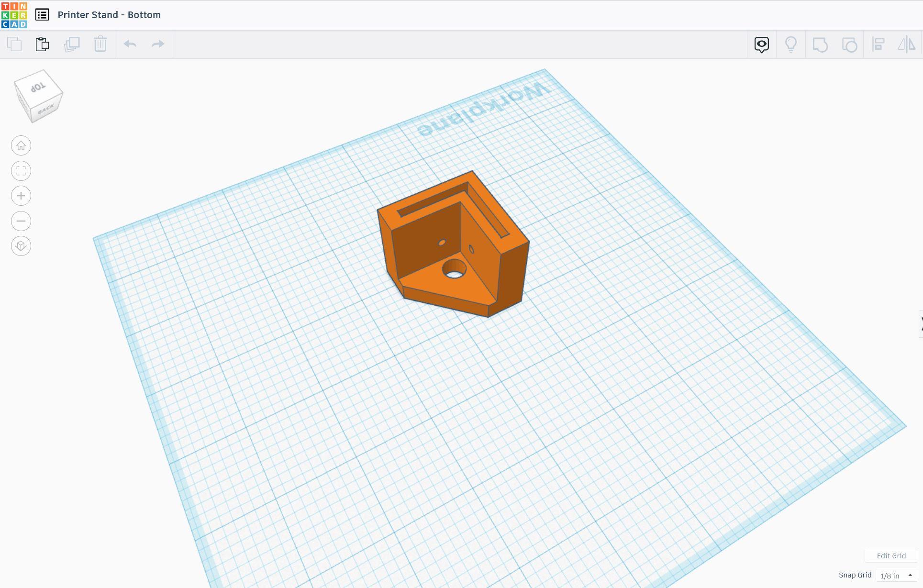The image size is (923, 588).
Task: Click the Redo arrow
Action: click(x=158, y=44)
